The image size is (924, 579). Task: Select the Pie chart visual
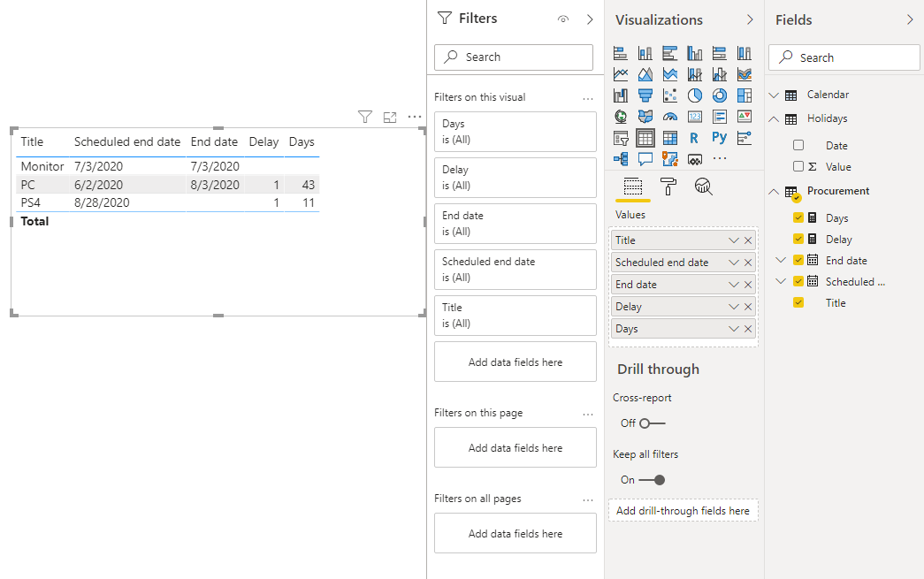click(695, 95)
